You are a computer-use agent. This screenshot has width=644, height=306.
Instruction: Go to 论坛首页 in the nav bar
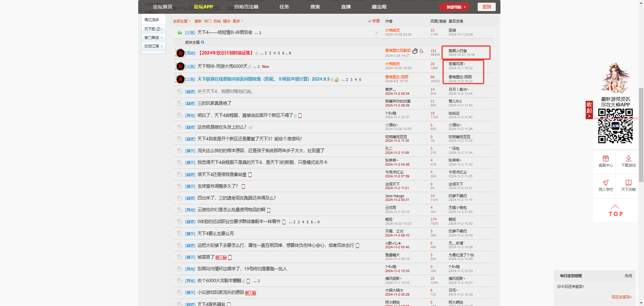click(163, 7)
